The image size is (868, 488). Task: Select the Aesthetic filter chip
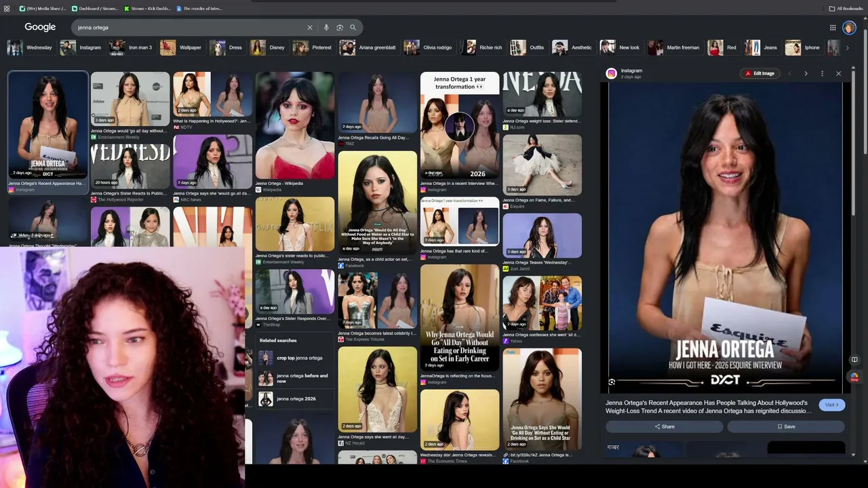coord(573,47)
